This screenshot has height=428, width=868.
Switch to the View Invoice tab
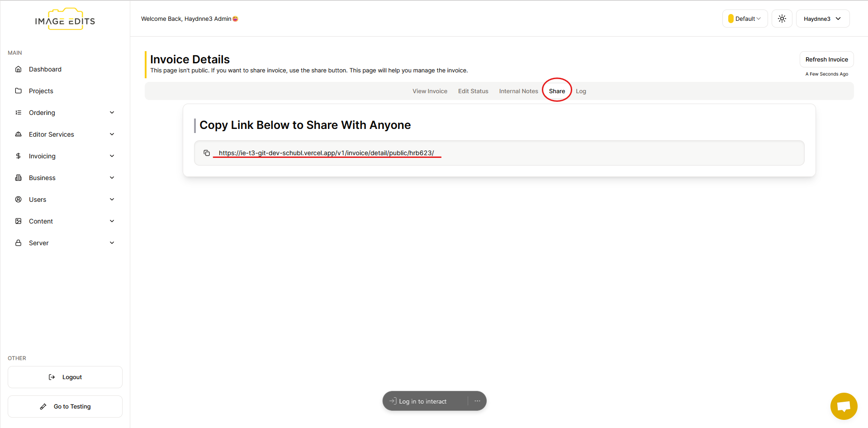tap(430, 91)
